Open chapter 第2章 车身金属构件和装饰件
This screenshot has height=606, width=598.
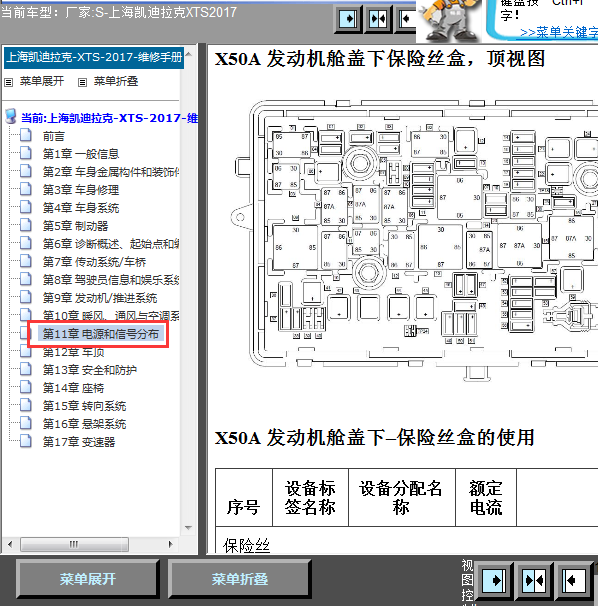111,172
